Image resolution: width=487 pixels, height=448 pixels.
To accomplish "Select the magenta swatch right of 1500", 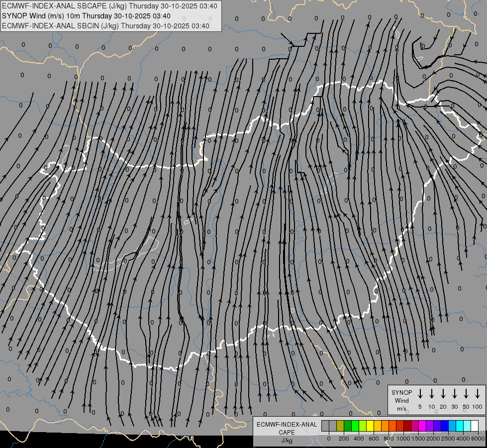I will (x=422, y=426).
